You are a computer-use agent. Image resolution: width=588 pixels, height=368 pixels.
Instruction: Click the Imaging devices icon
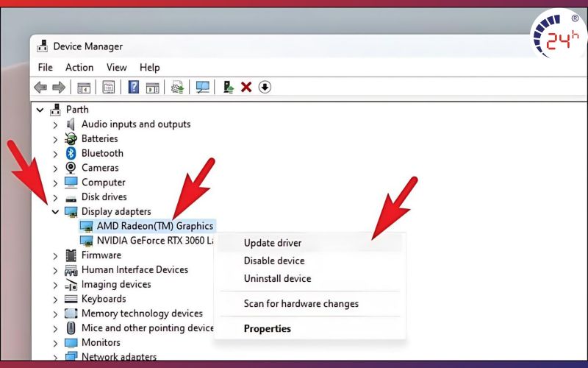(71, 285)
